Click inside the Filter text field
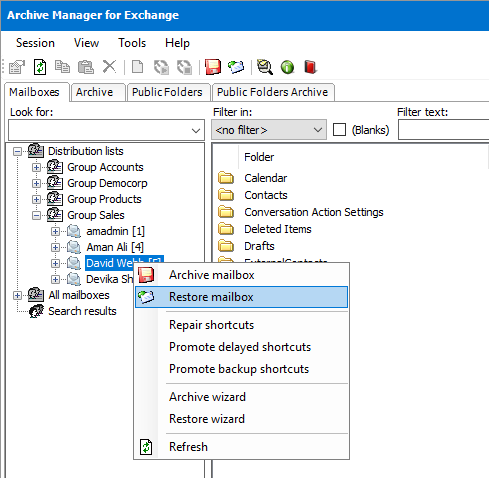Screen dimensions: 489x478 point(444,130)
